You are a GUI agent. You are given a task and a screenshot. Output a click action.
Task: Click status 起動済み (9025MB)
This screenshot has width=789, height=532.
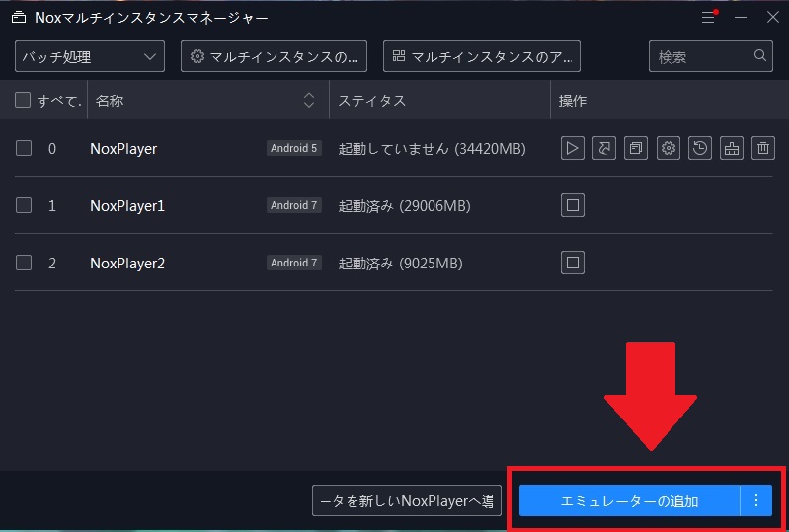(x=400, y=263)
